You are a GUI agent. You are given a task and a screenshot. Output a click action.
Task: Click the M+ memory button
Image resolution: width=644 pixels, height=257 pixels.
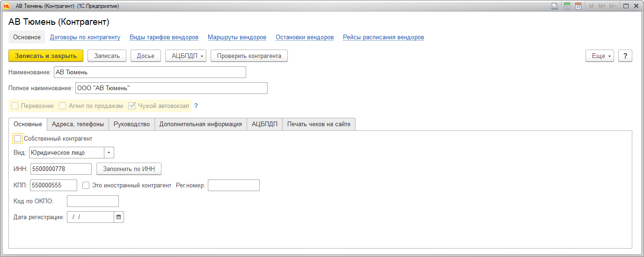[602, 6]
